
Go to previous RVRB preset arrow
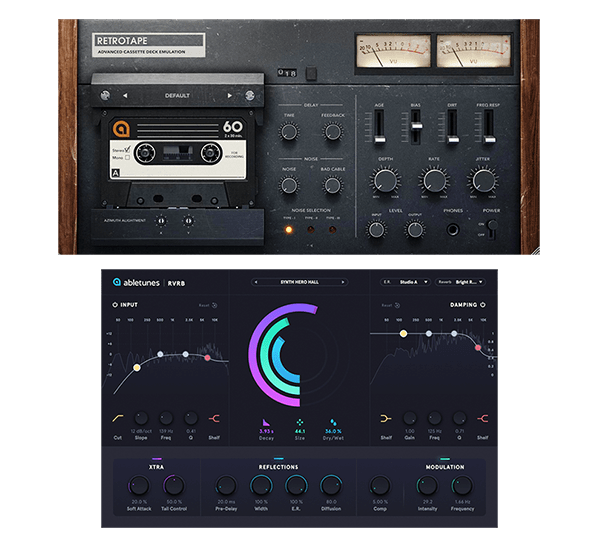[x=256, y=282]
